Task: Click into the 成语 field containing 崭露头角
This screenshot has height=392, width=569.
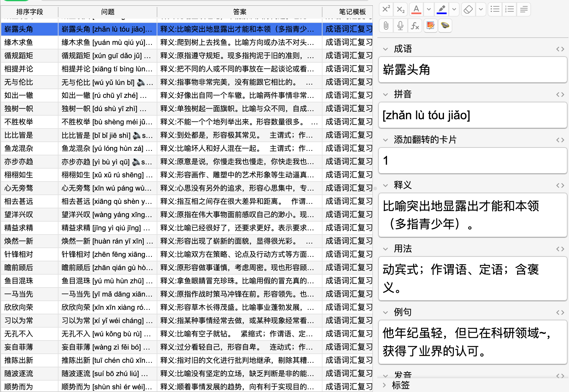Action: pos(473,70)
